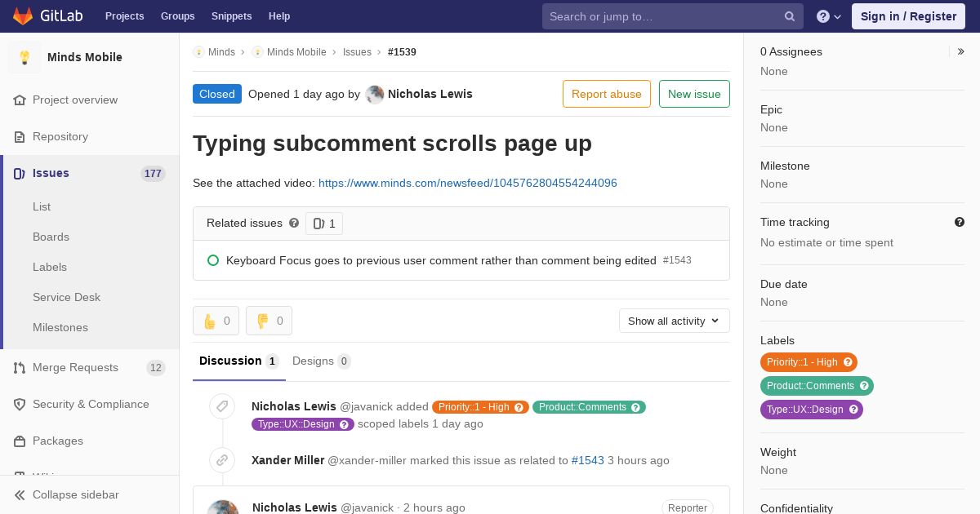Click the open status circle of issue #1543
The height and width of the screenshot is (514, 980).
tap(213, 260)
